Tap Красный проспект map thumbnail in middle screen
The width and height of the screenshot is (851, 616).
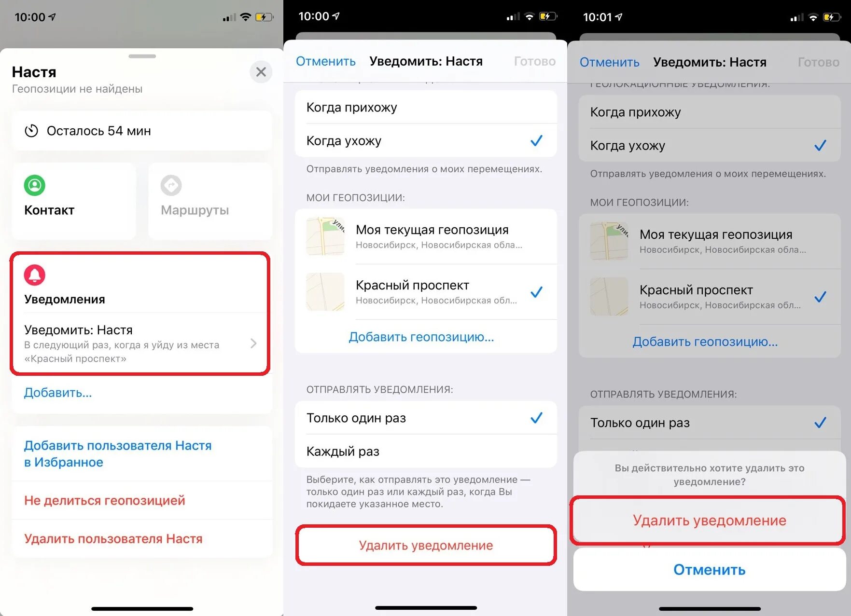click(x=325, y=292)
